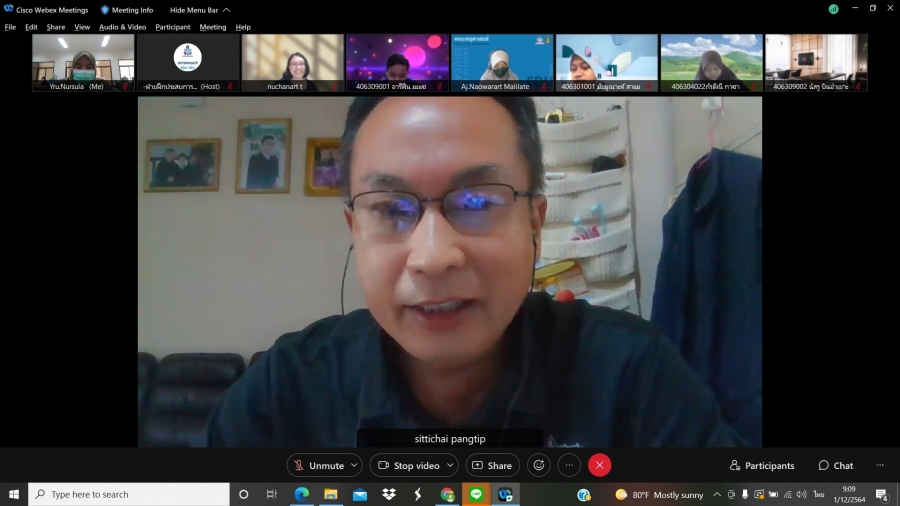Image resolution: width=900 pixels, height=506 pixels.
Task: Click the Share content button
Action: point(492,465)
